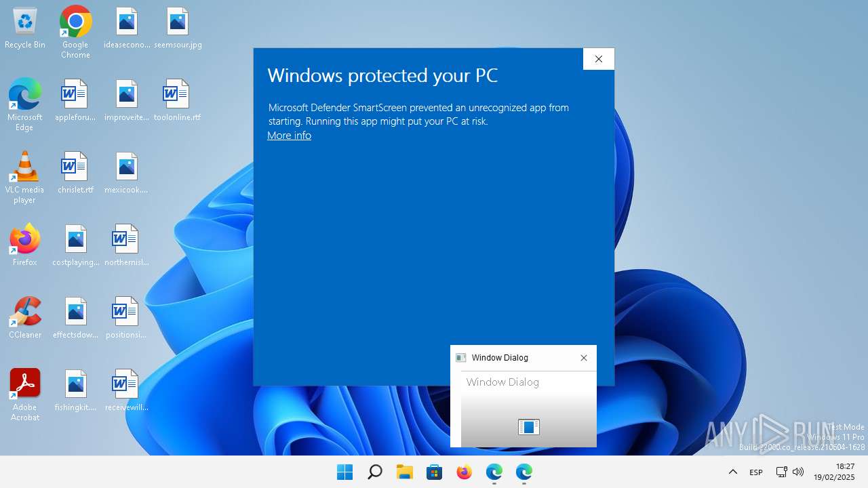Viewport: 868px width, 488px height.
Task: Open network status in system tray
Action: coord(781,472)
